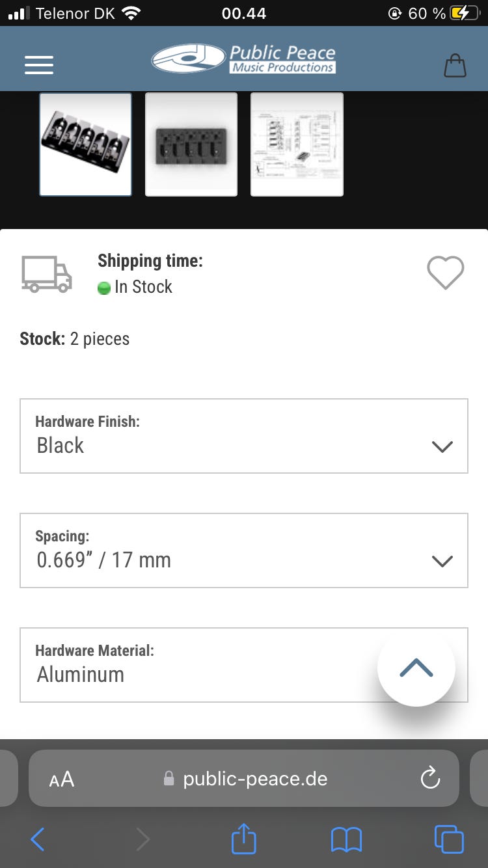The image size is (488, 868).
Task: Select the top-view bridge thumbnail
Action: point(191,144)
